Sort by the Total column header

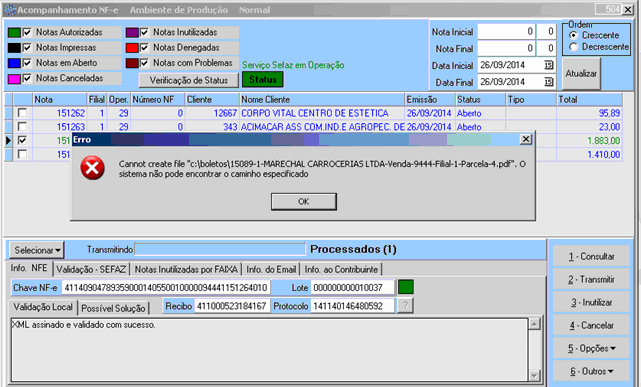click(x=589, y=100)
